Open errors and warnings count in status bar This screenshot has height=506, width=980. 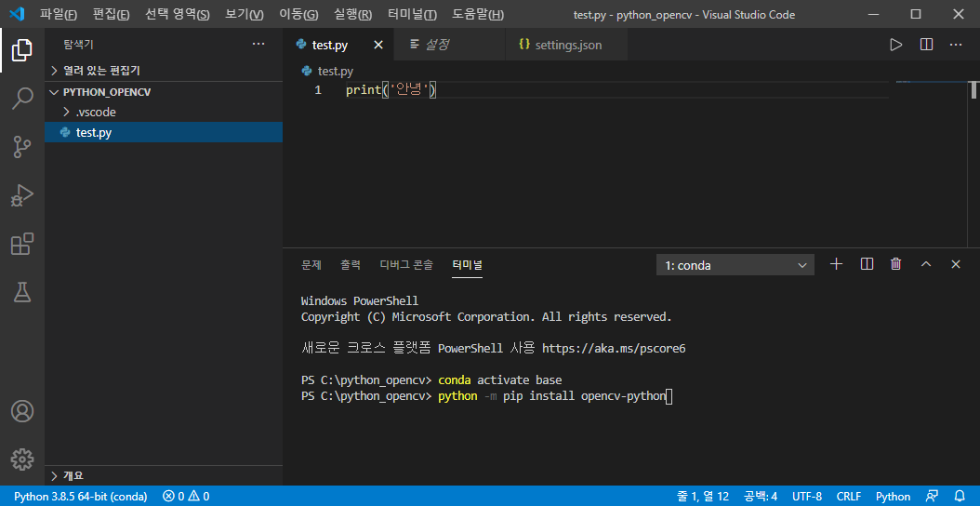[x=186, y=497]
